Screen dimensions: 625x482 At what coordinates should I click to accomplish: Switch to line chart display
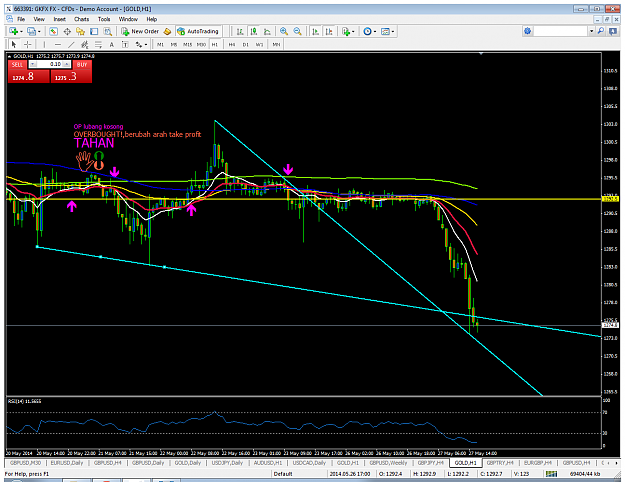pyautogui.click(x=267, y=31)
